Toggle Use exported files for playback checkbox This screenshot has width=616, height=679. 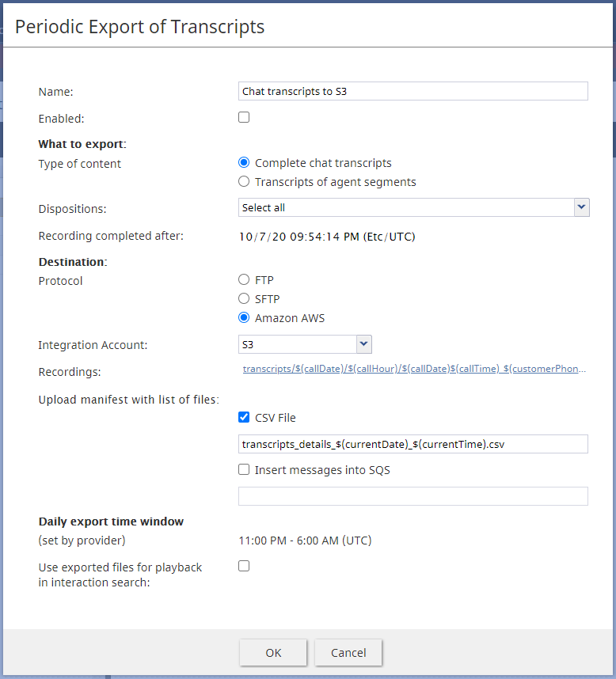click(244, 567)
